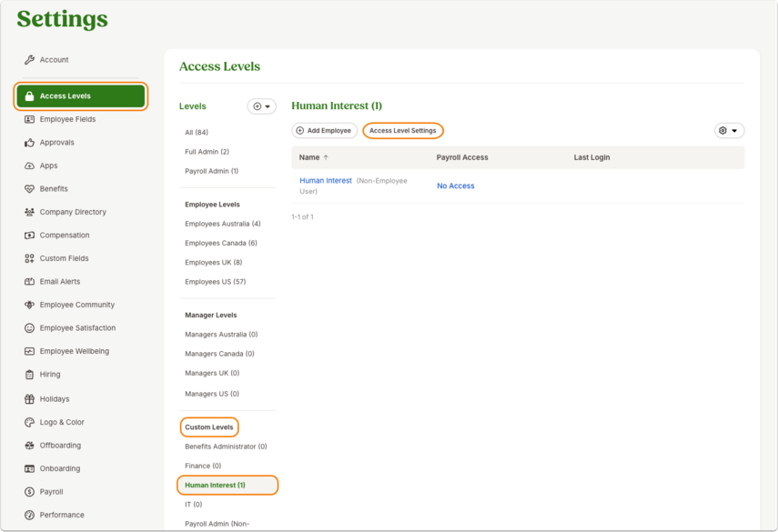Click the Account wrench icon
778x532 pixels.
pyautogui.click(x=29, y=59)
